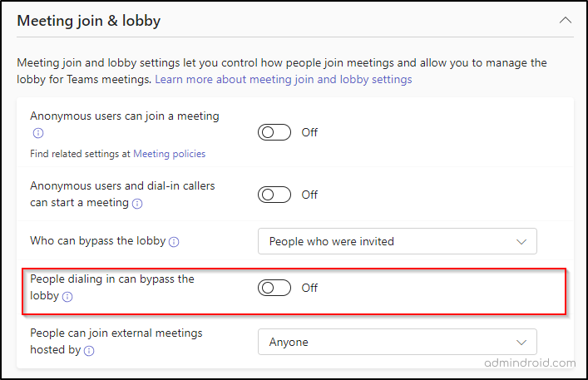Open the 'People who were invited' dropdown
Image resolution: width=588 pixels, height=380 pixels.
(x=397, y=241)
